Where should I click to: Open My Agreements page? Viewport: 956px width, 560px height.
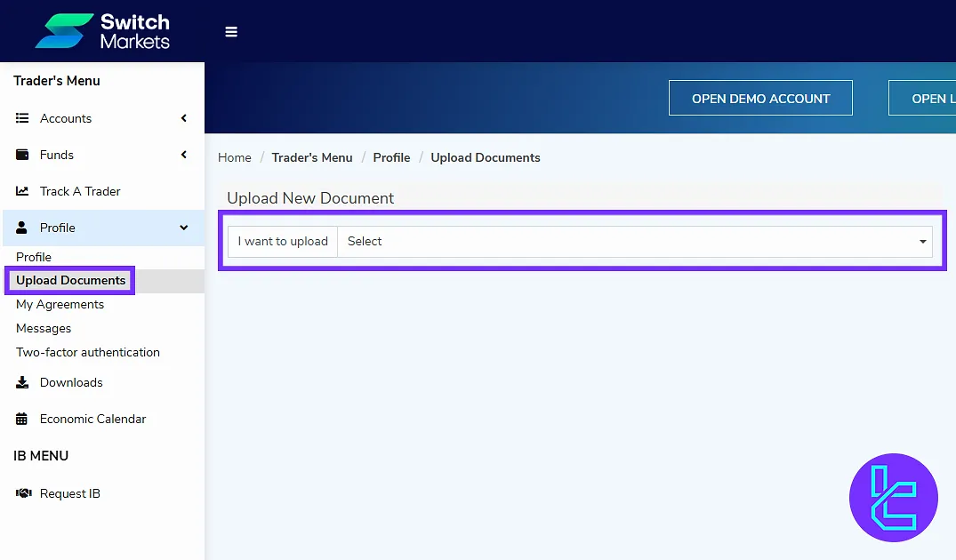(x=60, y=304)
